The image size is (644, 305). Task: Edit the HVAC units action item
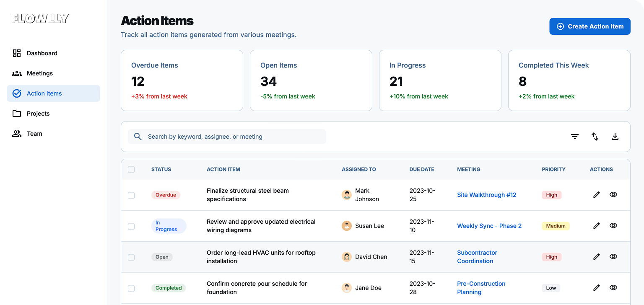pos(596,257)
